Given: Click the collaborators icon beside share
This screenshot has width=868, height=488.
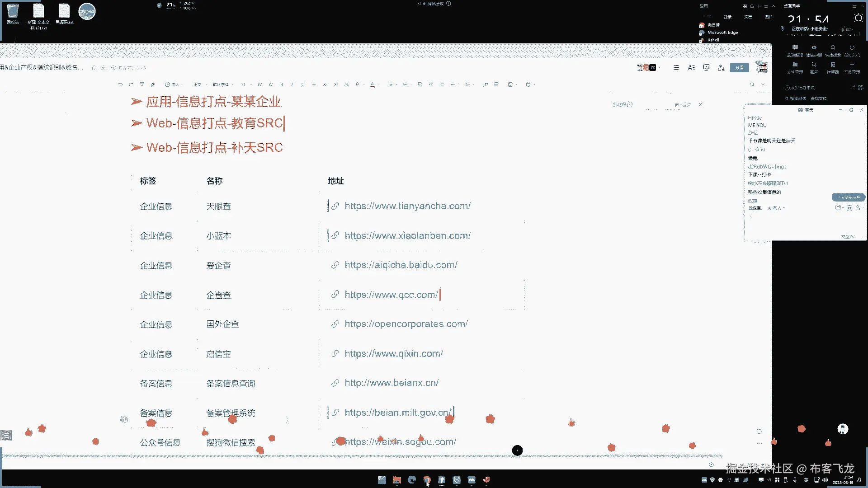Looking at the screenshot, I should [x=721, y=68].
